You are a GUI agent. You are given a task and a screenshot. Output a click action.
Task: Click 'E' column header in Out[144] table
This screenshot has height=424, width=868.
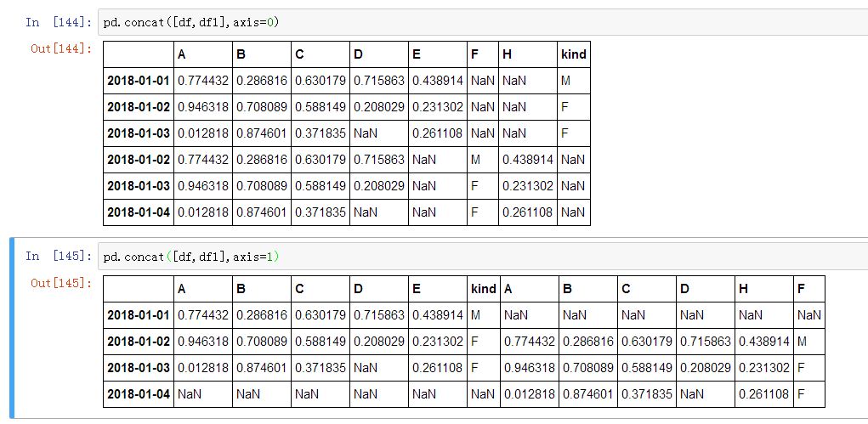click(417, 54)
